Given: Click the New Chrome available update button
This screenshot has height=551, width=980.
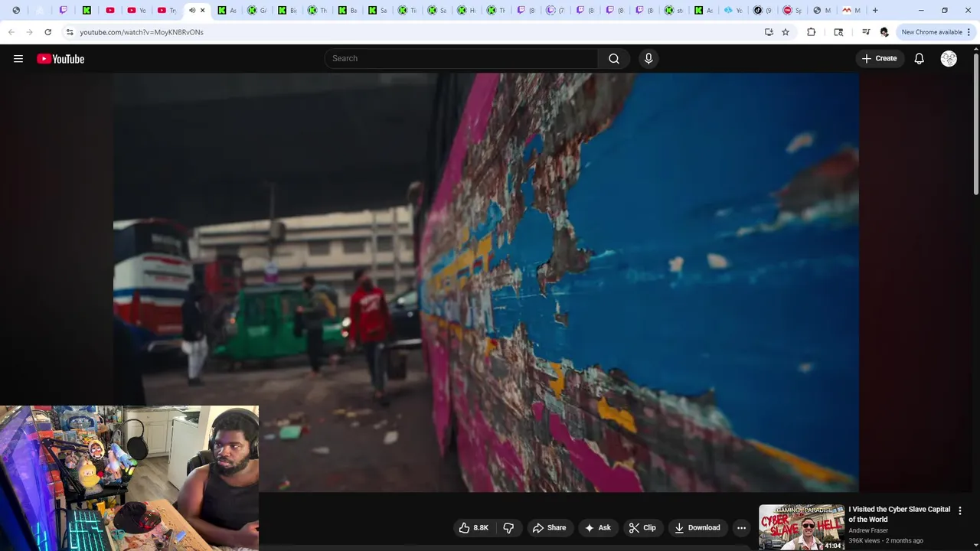Looking at the screenshot, I should [931, 32].
